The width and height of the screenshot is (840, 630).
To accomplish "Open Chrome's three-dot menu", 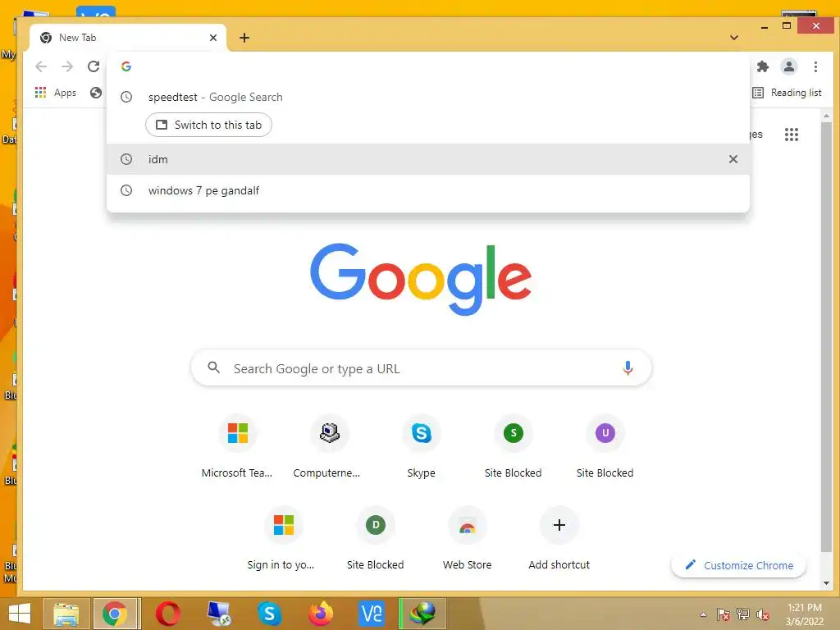I will tap(815, 66).
